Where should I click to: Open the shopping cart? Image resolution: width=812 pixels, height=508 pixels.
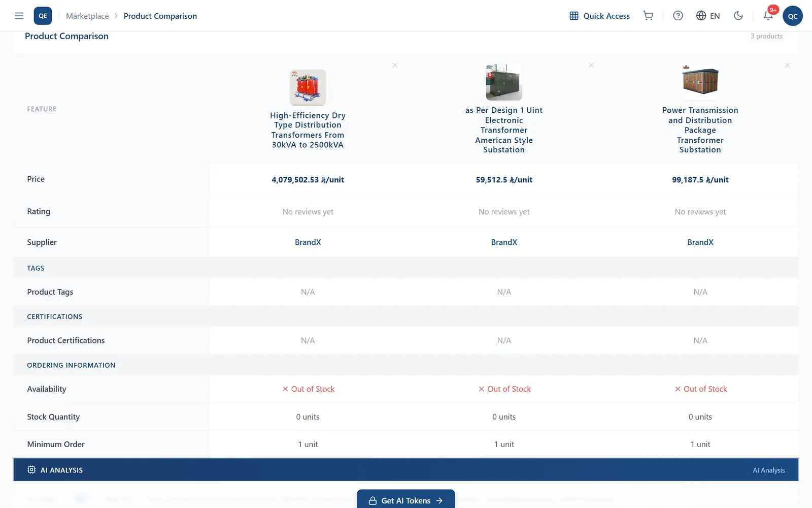pos(648,16)
